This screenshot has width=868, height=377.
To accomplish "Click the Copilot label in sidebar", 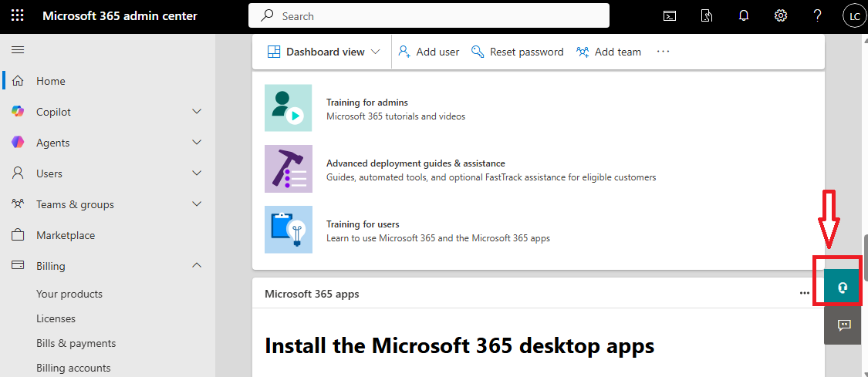I will [54, 113].
